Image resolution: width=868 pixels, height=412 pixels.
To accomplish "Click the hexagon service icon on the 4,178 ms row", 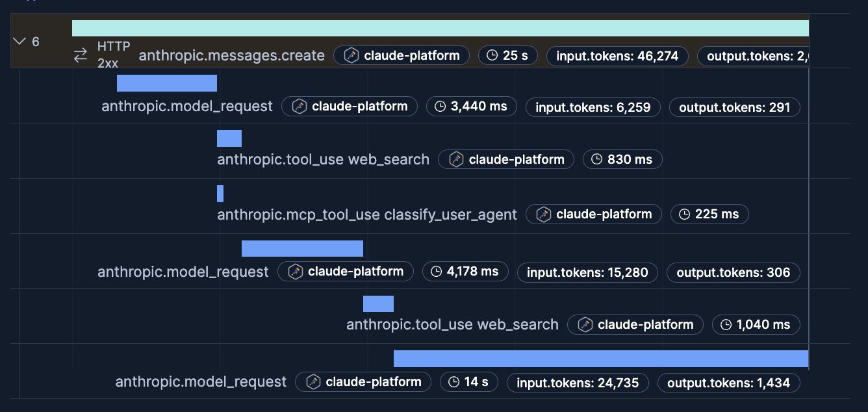I will pyautogui.click(x=295, y=271).
